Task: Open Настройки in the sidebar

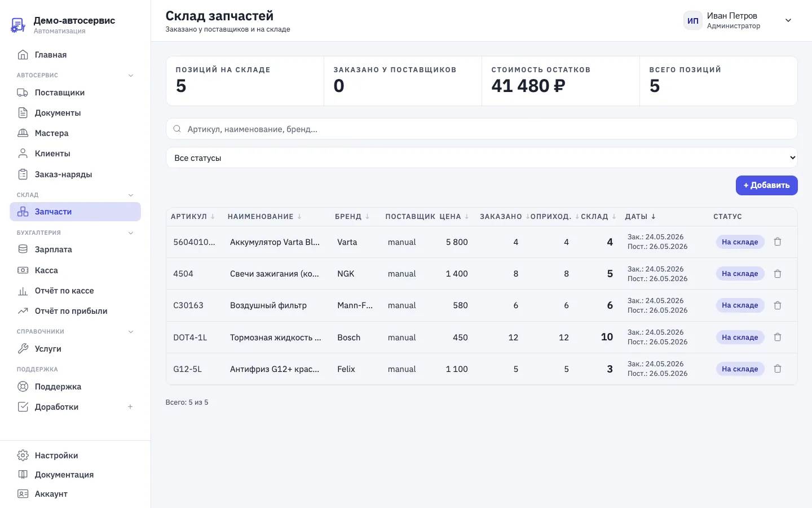Action: click(76, 456)
